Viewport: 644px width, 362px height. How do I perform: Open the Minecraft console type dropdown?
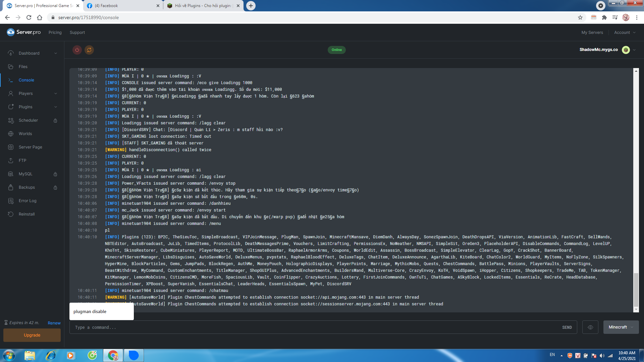pos(621,327)
